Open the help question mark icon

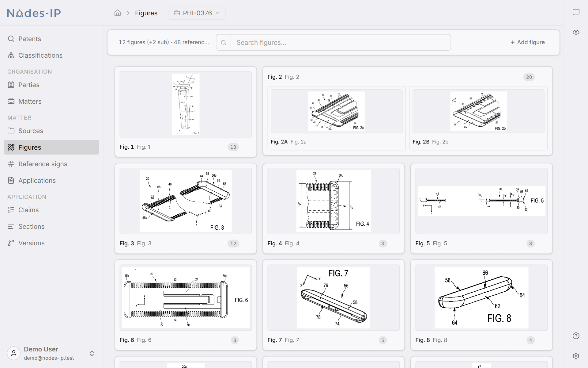point(576,336)
